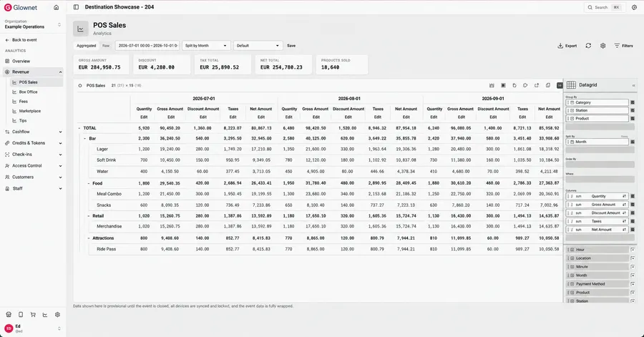Remove Product from Group By

coord(633,119)
